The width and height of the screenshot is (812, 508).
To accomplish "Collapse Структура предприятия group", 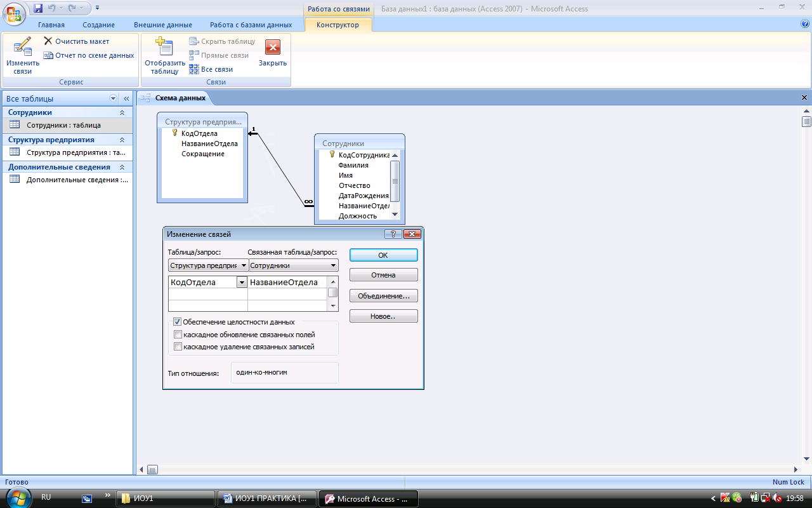I will click(122, 140).
